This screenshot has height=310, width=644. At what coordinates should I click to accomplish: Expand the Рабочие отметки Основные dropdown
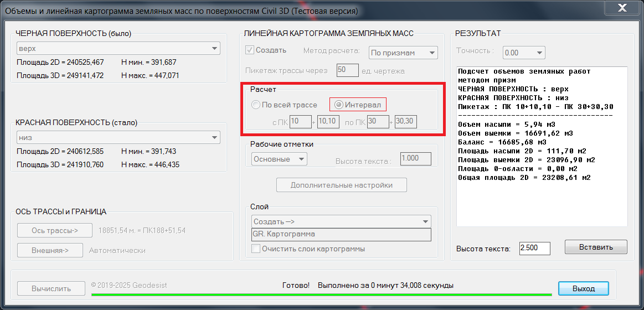click(x=280, y=159)
